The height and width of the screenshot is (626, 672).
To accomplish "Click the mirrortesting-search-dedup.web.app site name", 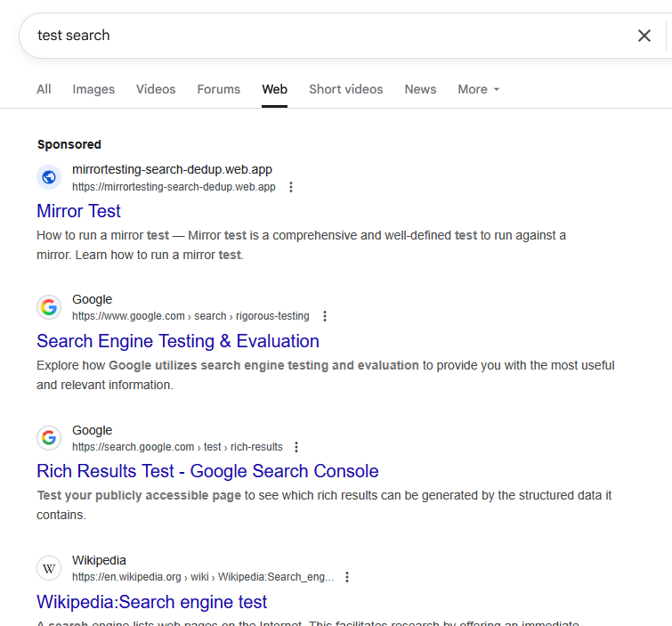I will tap(172, 169).
